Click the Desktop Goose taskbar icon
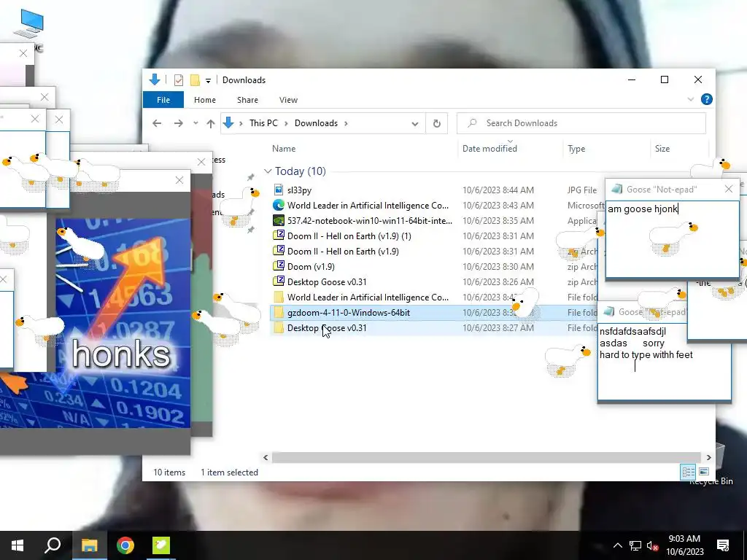The height and width of the screenshot is (560, 747). click(x=161, y=545)
